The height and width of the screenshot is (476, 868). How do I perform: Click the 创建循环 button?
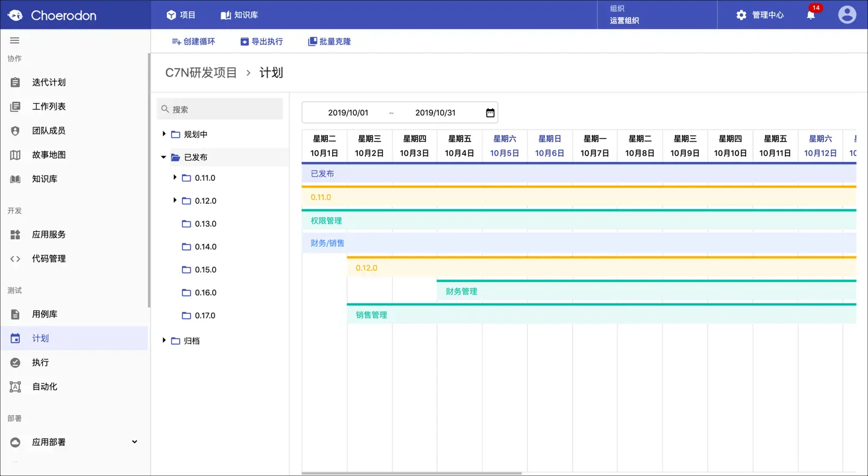[x=193, y=42]
